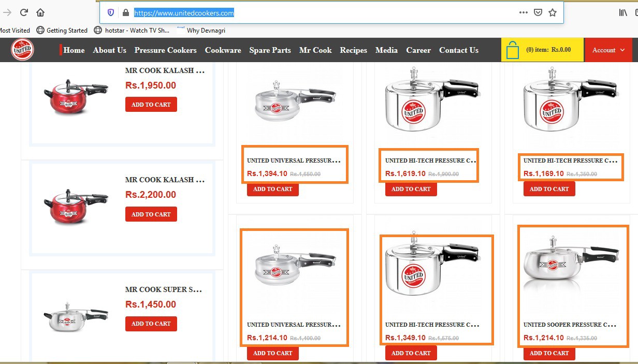Open the Pressure Cookers menu
638x364 pixels.
[165, 50]
